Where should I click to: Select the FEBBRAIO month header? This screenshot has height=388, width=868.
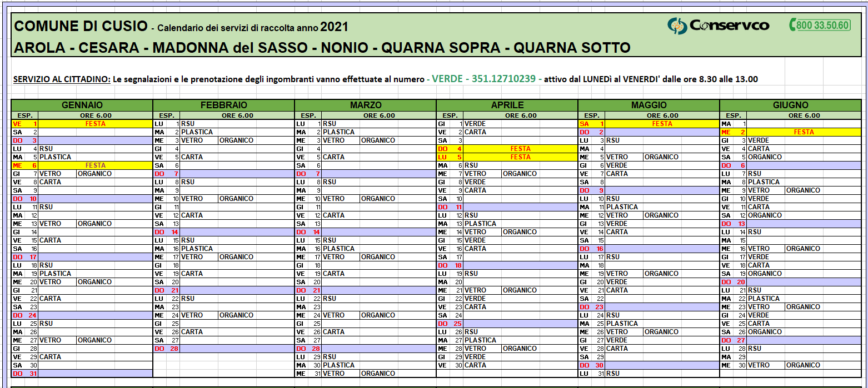(x=223, y=105)
